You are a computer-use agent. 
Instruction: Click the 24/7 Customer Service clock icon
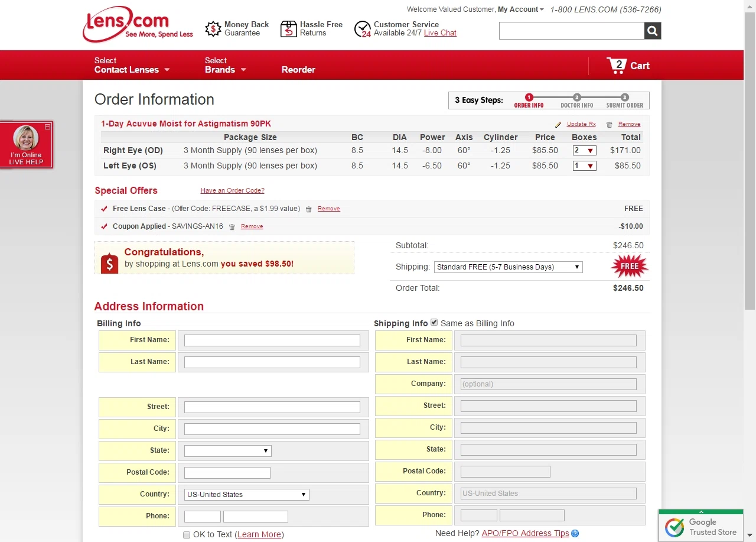363,29
